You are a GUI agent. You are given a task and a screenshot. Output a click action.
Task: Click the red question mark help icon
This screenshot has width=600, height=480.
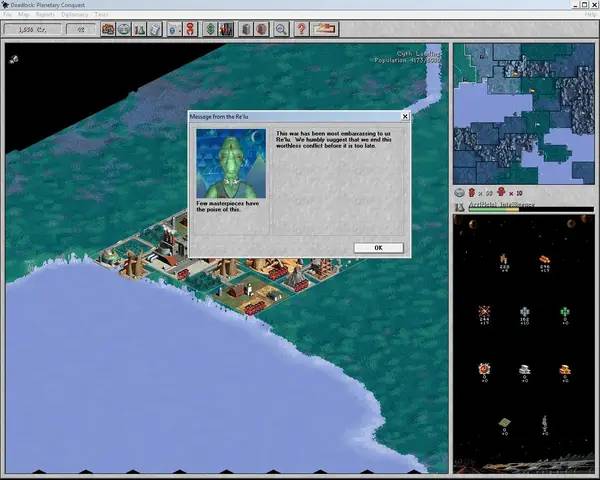point(301,29)
